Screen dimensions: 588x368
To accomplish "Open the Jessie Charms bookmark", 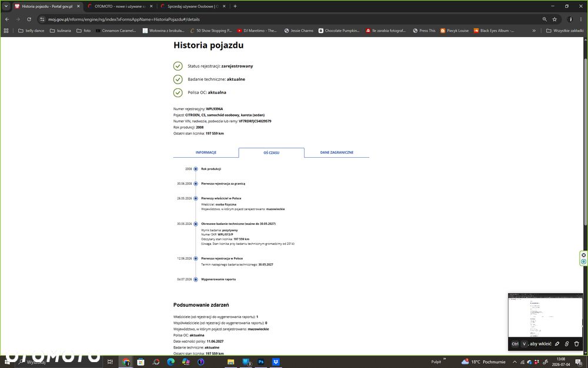I will point(299,31).
